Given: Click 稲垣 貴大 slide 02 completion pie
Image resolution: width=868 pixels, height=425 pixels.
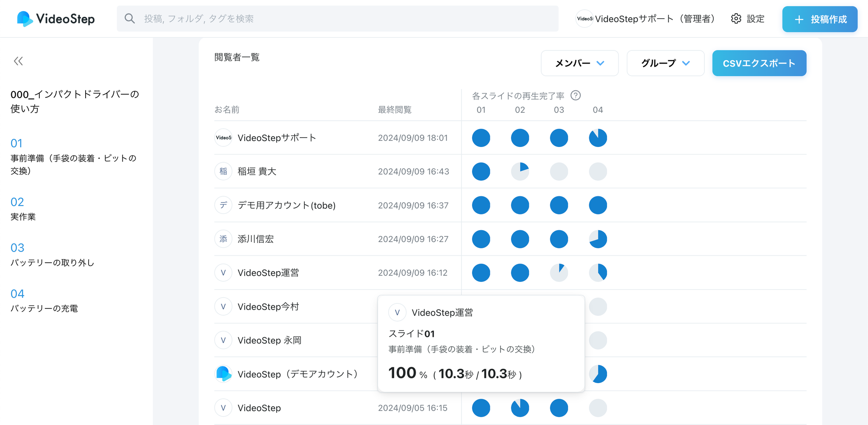Looking at the screenshot, I should click(x=520, y=171).
